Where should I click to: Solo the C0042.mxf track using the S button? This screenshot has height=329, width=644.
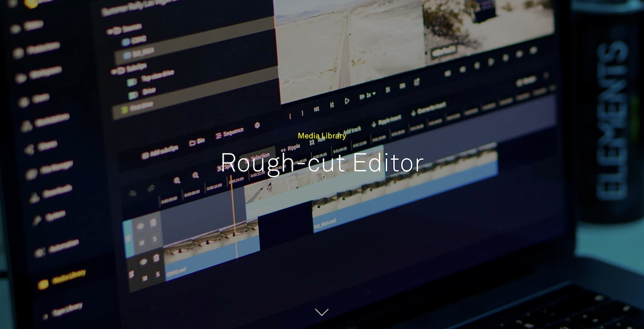tap(158, 273)
